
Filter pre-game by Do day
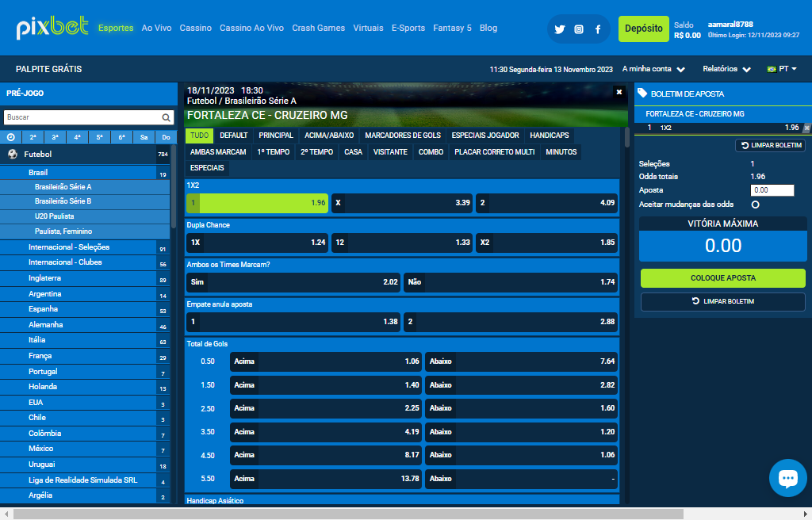point(166,137)
